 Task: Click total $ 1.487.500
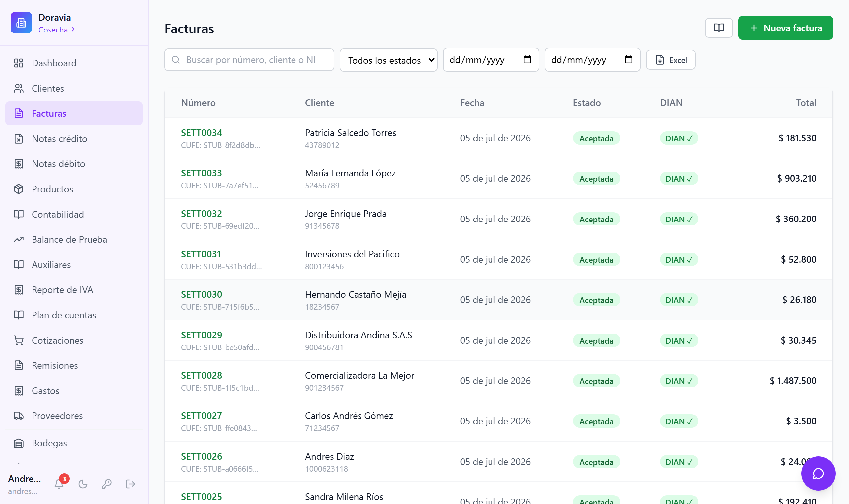pyautogui.click(x=793, y=381)
